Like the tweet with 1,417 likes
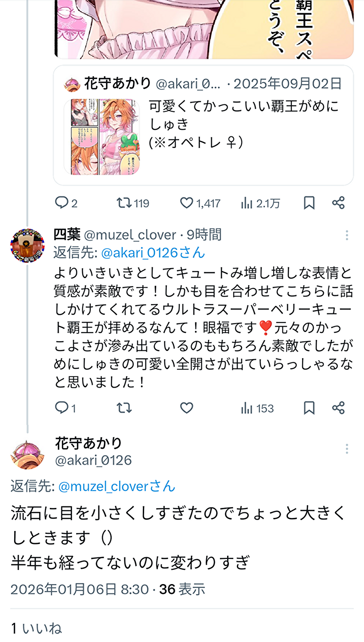364x642 pixels. tap(187, 203)
